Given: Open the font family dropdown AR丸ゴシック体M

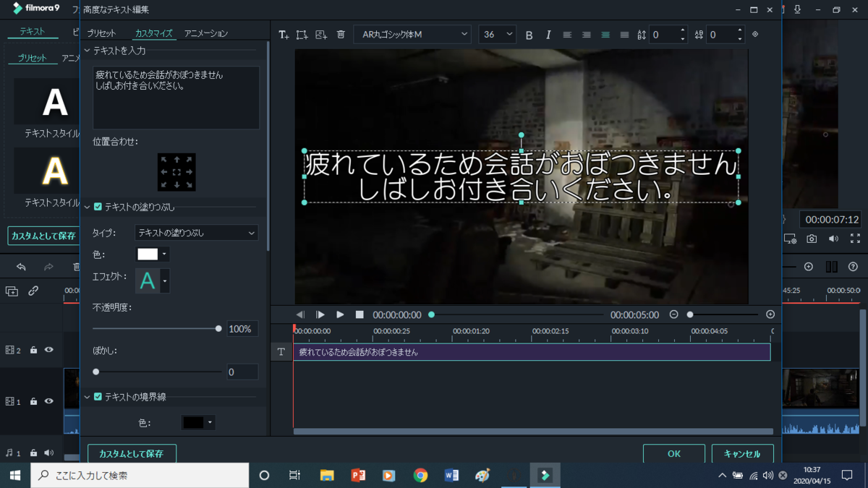Looking at the screenshot, I should (412, 35).
